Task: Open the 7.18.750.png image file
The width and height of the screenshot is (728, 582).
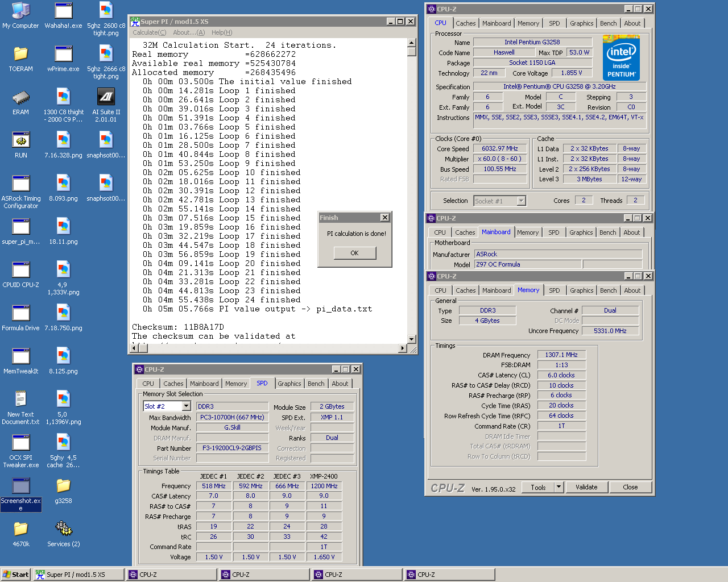Action: coord(63,318)
